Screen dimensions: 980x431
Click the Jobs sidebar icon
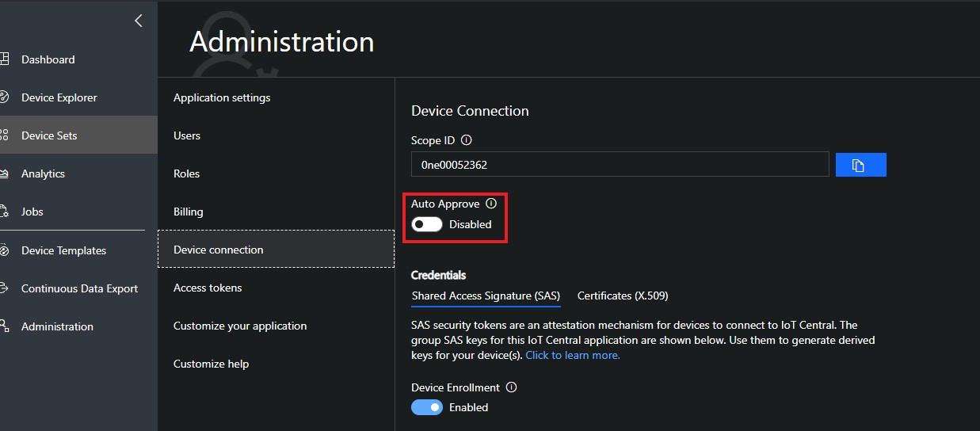coord(4,212)
